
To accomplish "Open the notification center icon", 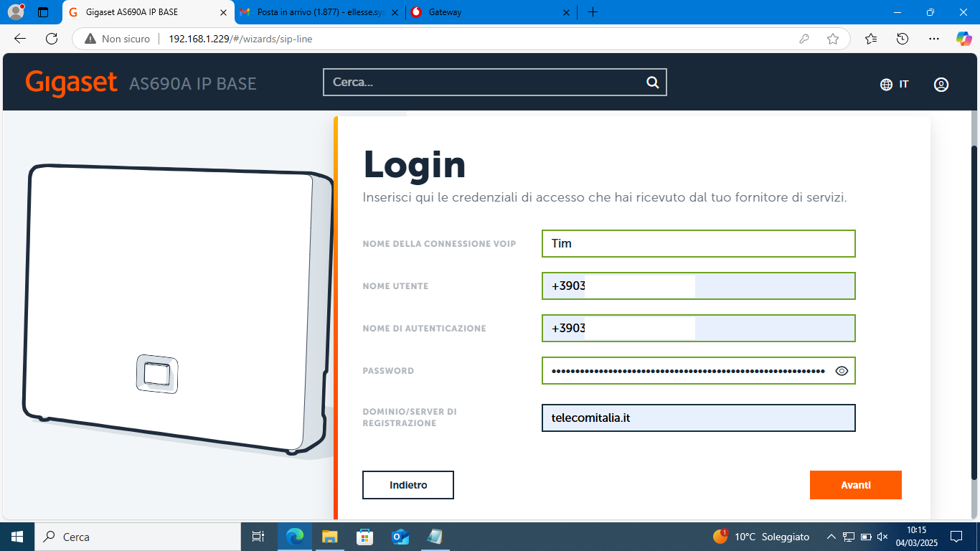I will [x=956, y=537].
